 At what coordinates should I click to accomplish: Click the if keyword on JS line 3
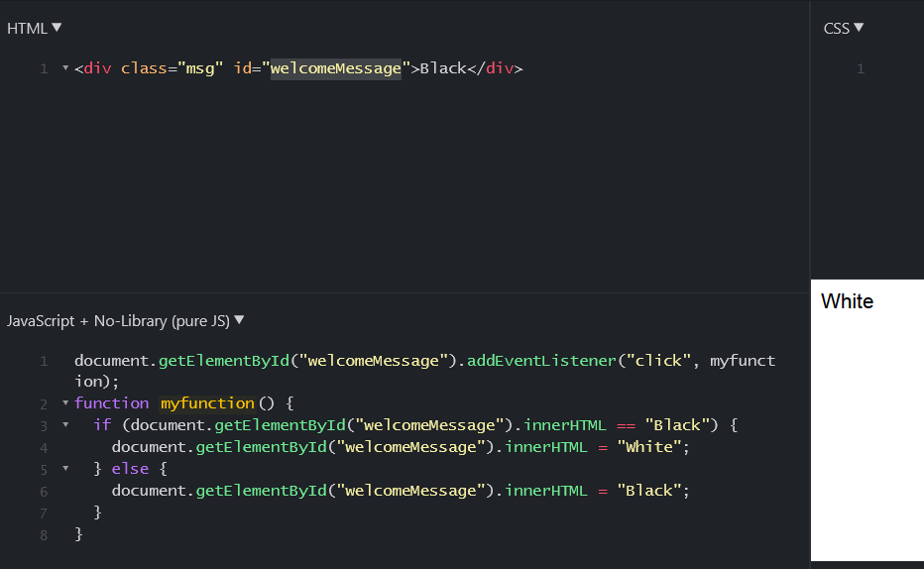pyautogui.click(x=102, y=424)
